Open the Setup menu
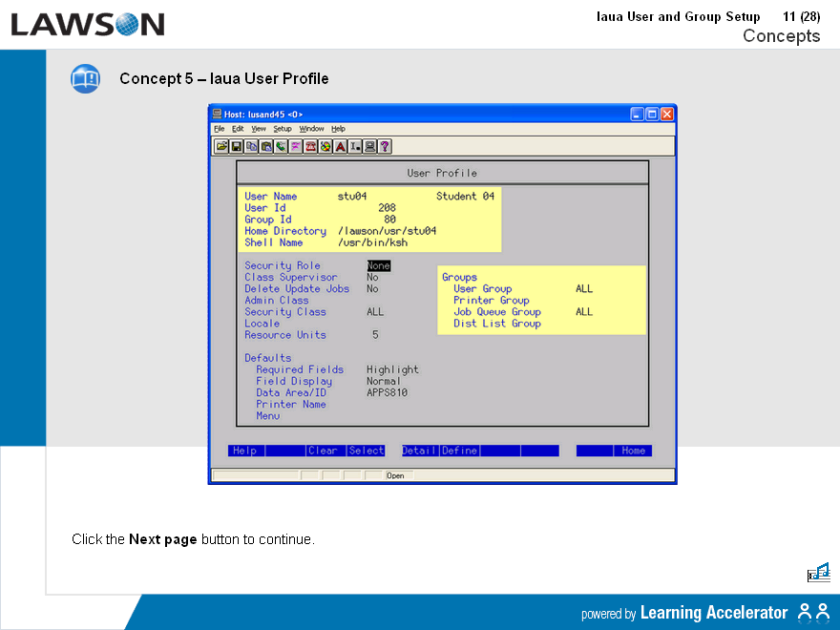 pos(283,129)
